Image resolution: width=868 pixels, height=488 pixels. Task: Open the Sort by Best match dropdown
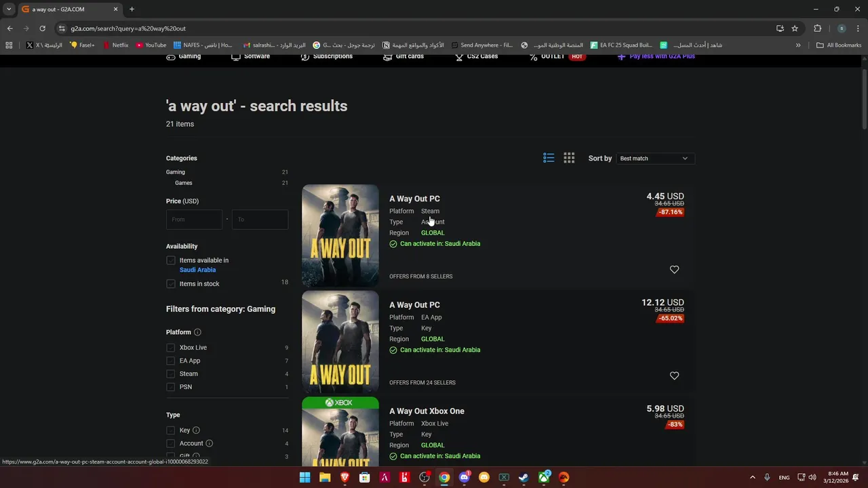tap(655, 159)
